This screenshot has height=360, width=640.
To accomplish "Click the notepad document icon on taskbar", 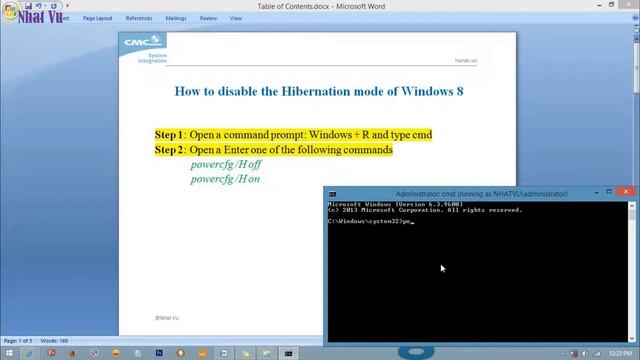I will (138, 353).
